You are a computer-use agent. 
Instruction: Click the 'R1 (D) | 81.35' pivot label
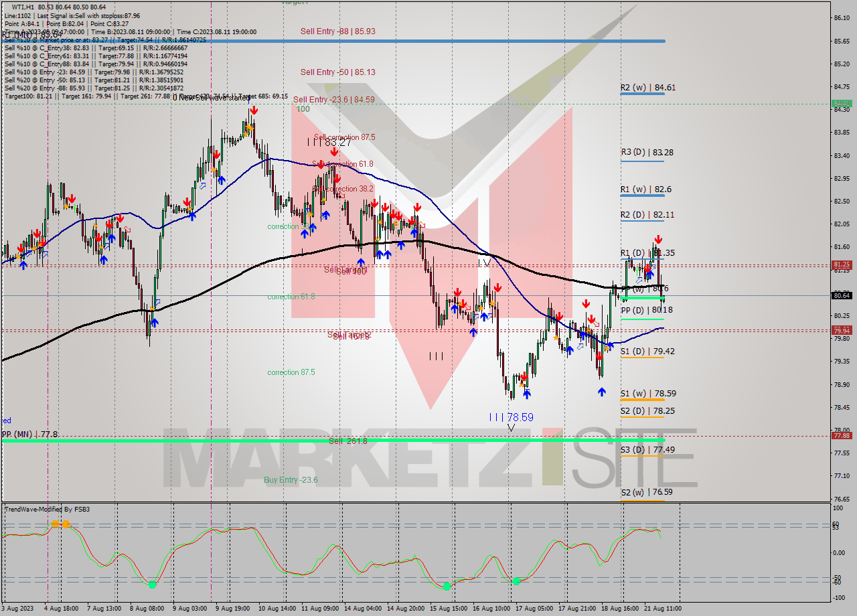coord(647,253)
